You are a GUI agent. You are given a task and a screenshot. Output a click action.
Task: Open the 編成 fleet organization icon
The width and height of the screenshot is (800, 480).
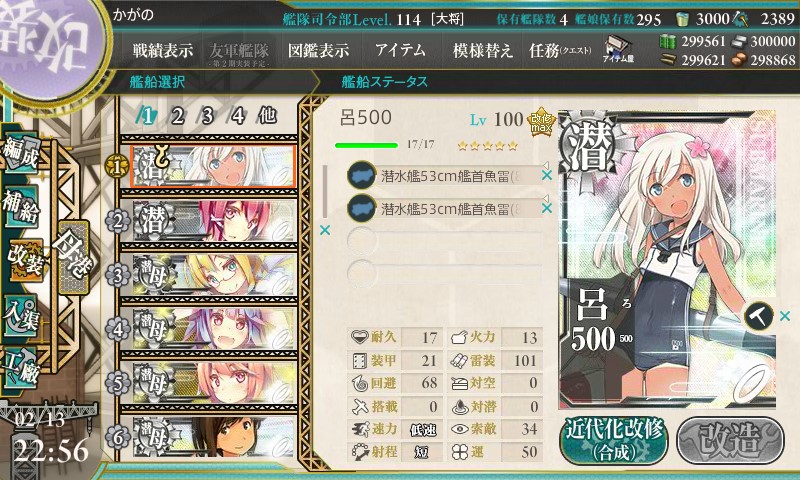coord(20,151)
